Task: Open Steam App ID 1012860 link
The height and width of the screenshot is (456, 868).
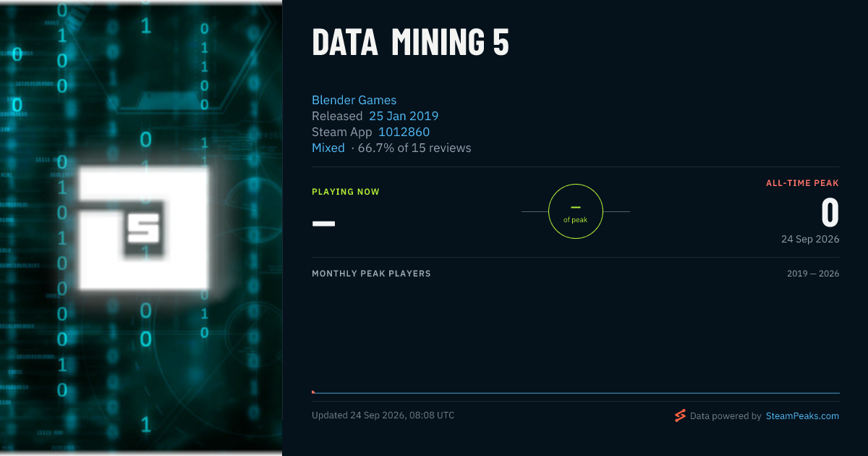Action: (404, 132)
